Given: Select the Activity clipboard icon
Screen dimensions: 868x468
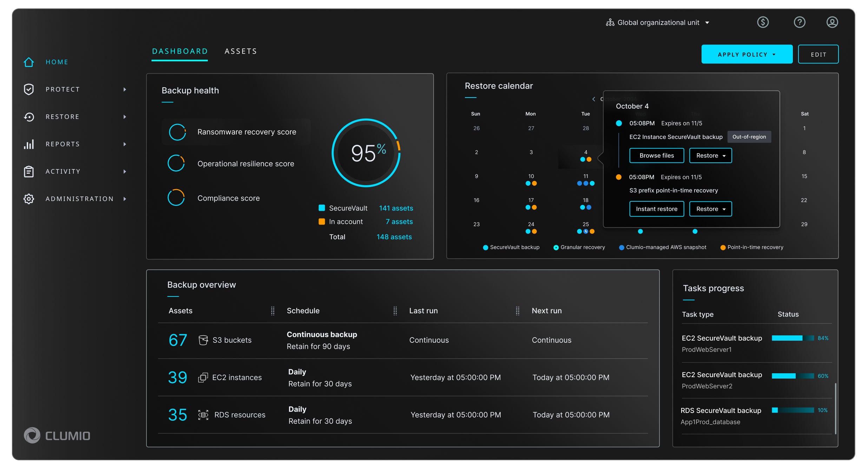Looking at the screenshot, I should [x=28, y=171].
